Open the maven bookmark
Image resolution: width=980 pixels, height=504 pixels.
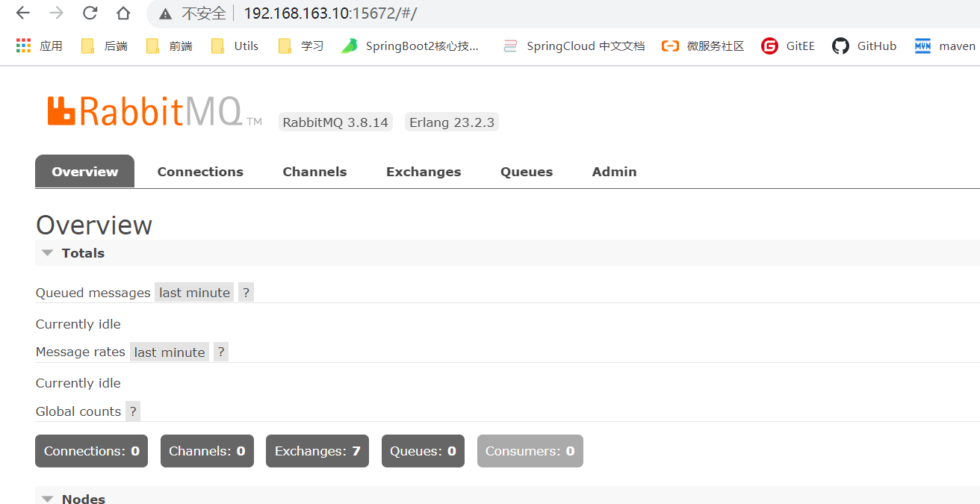coord(945,46)
